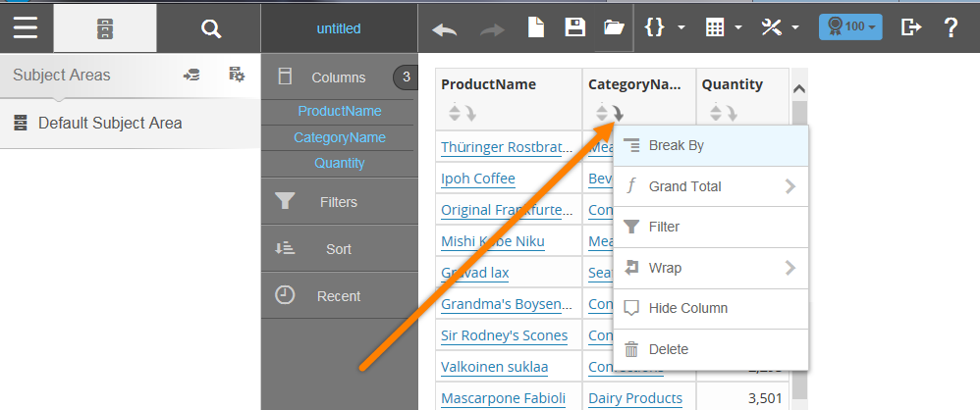Open the curly braces dropdown
This screenshot has width=980, height=410.
click(x=664, y=27)
